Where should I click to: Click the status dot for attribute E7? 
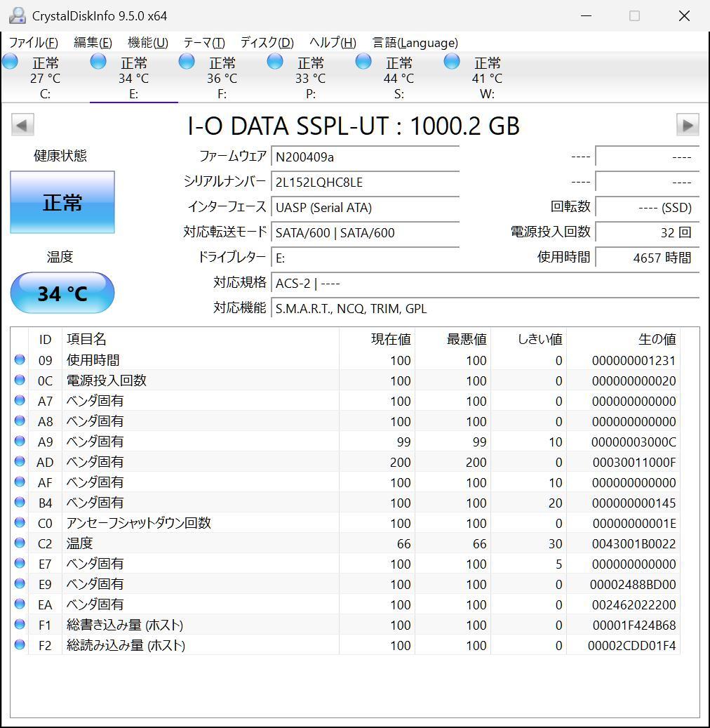20,563
